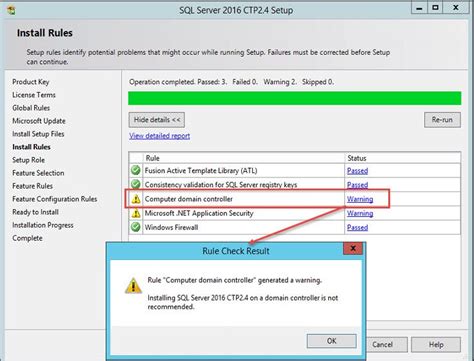The image size is (474, 361).
Task: Click the Help button
Action: click(436, 344)
